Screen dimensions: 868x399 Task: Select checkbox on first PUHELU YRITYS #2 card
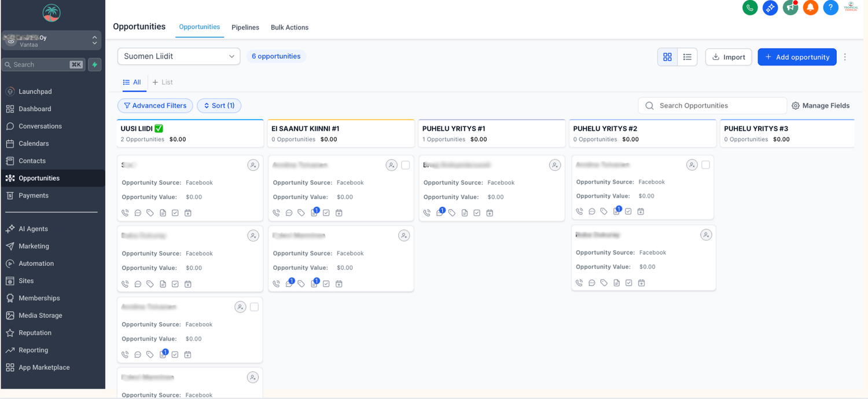tap(705, 165)
